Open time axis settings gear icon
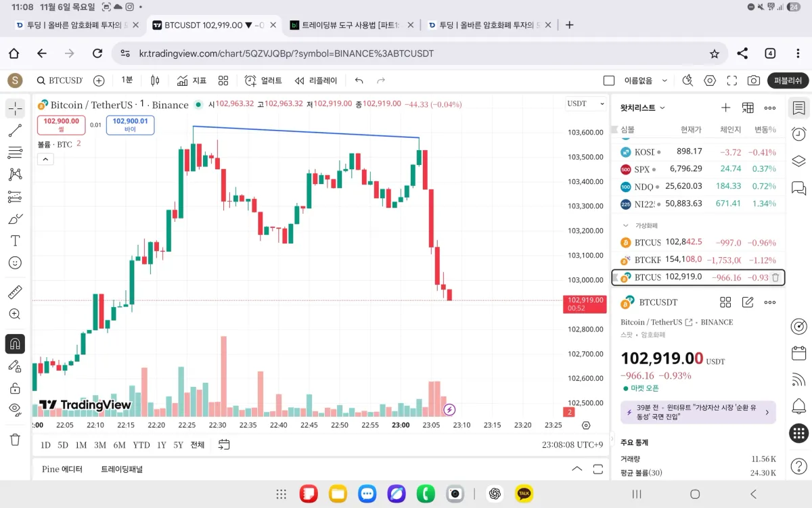Viewport: 812px width, 508px height. tap(586, 425)
